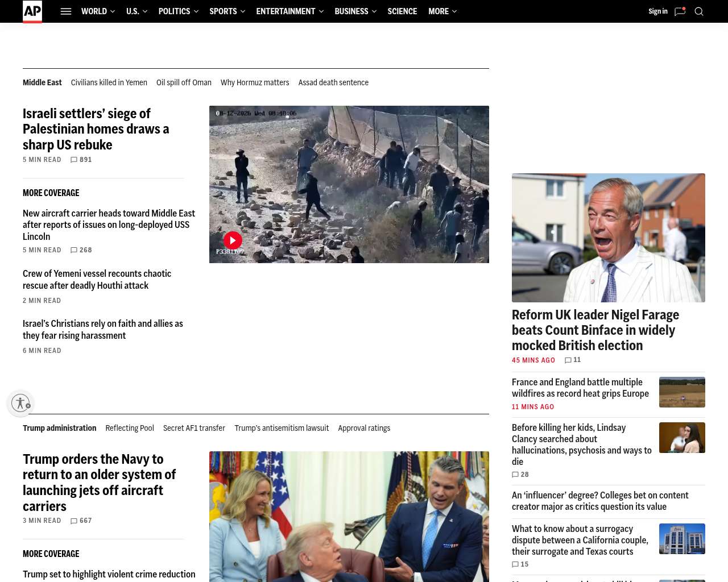This screenshot has width=728, height=582.
Task: Read Israeli settlers' siege headline story
Action: tap(96, 129)
